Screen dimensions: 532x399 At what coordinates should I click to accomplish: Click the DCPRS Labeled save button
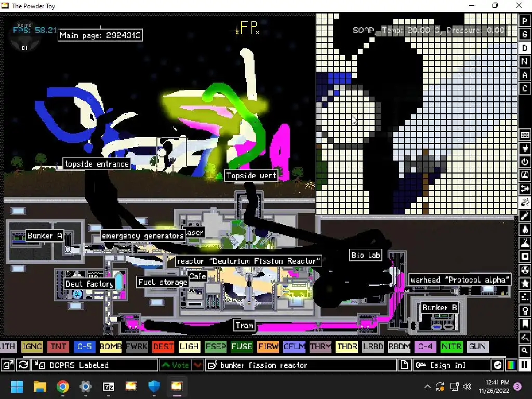[95, 365]
